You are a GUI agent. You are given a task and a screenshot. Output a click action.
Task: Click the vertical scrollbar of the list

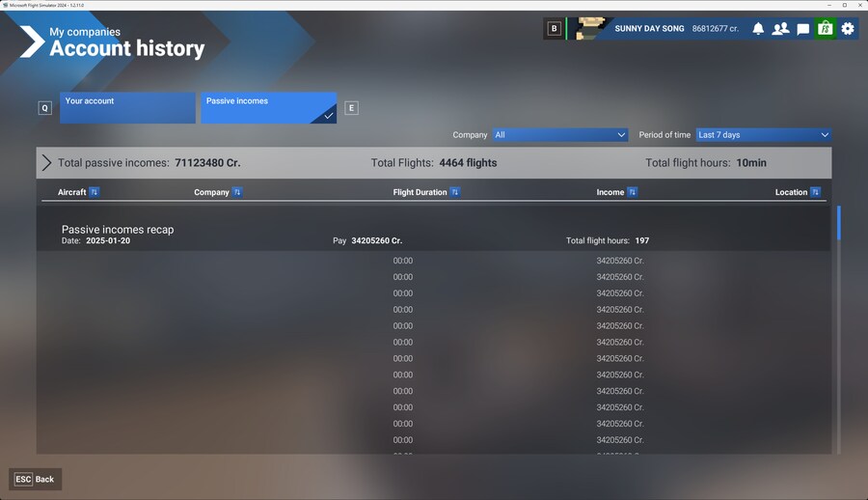point(838,328)
